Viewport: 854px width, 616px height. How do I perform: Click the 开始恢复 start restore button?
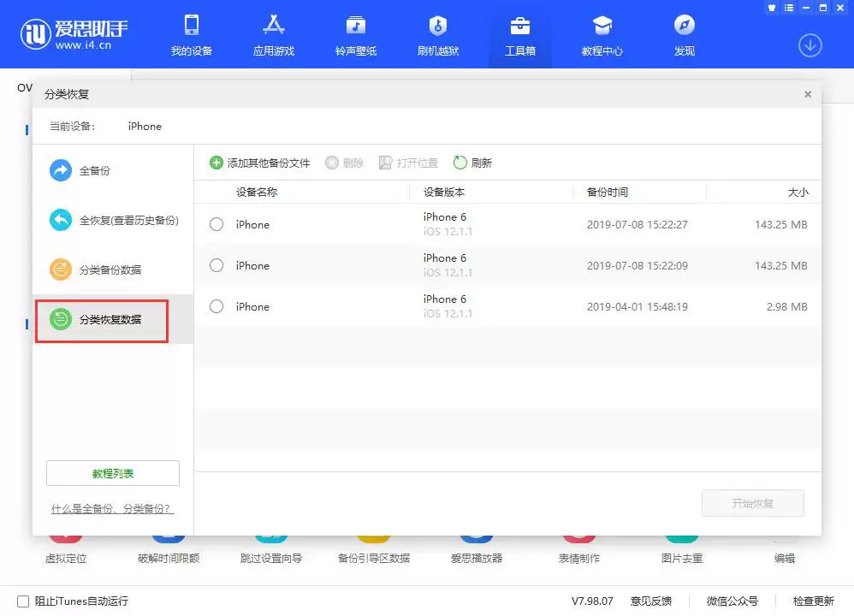coord(753,503)
